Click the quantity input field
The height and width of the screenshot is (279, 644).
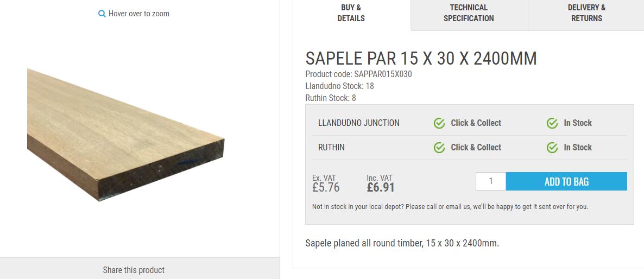(490, 181)
